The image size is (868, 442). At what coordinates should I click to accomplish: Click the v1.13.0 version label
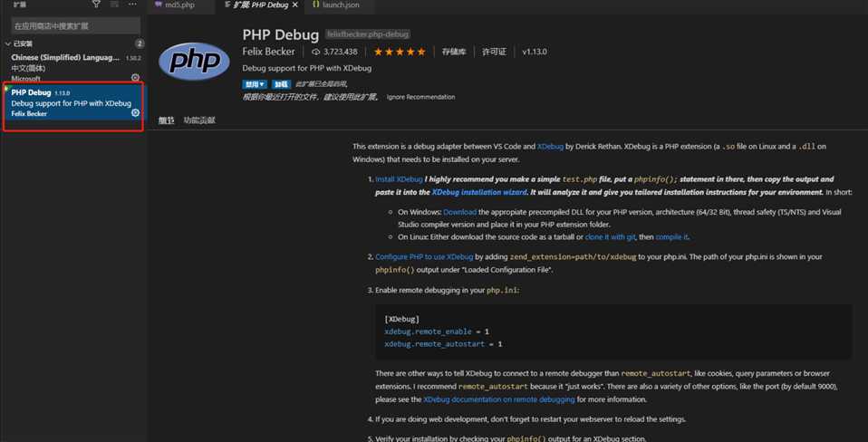pos(535,52)
